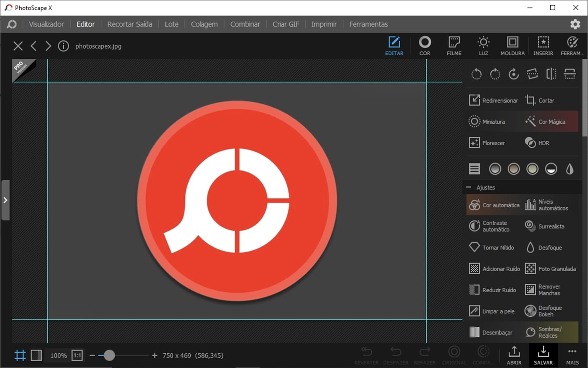Switch zoom to 1:1 view

(x=77, y=355)
